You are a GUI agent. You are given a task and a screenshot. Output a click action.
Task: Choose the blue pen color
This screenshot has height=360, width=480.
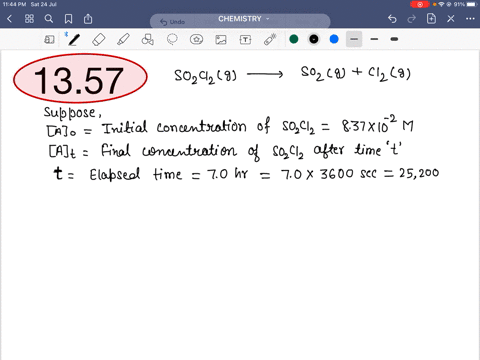[334, 39]
